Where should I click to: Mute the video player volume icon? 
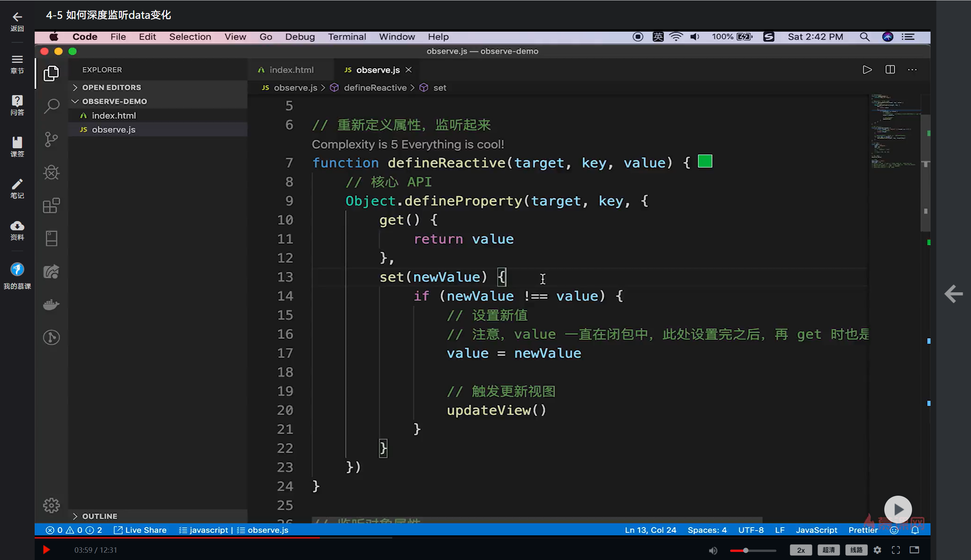713,550
